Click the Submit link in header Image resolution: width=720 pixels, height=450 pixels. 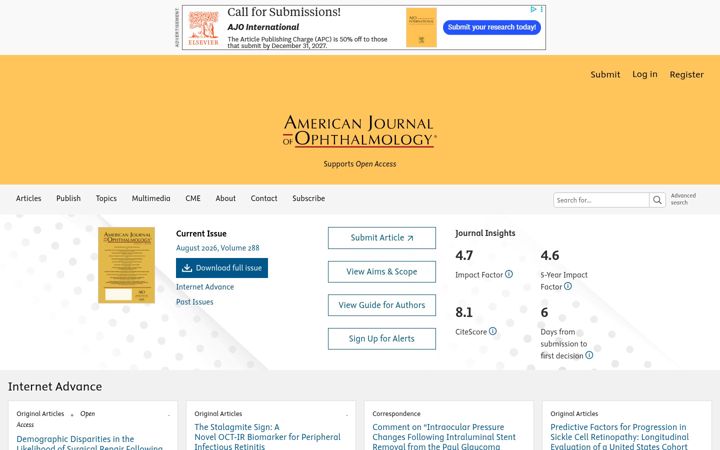click(605, 74)
